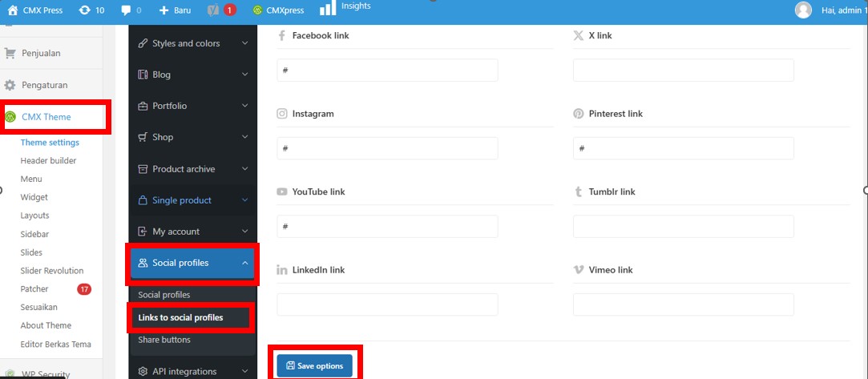Click the Portfolio briefcase icon

point(143,106)
